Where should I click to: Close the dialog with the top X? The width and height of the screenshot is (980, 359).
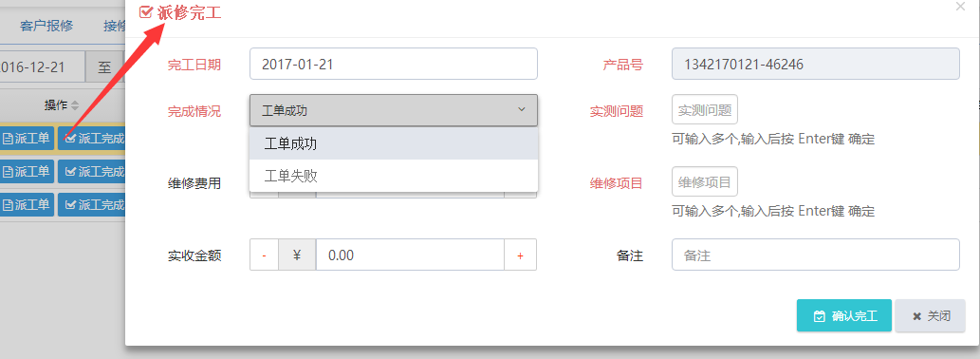click(x=961, y=7)
